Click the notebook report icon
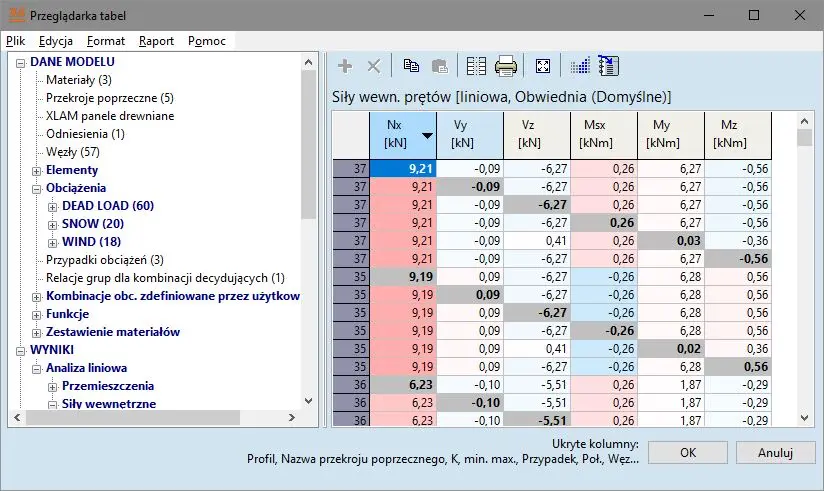 click(x=608, y=66)
